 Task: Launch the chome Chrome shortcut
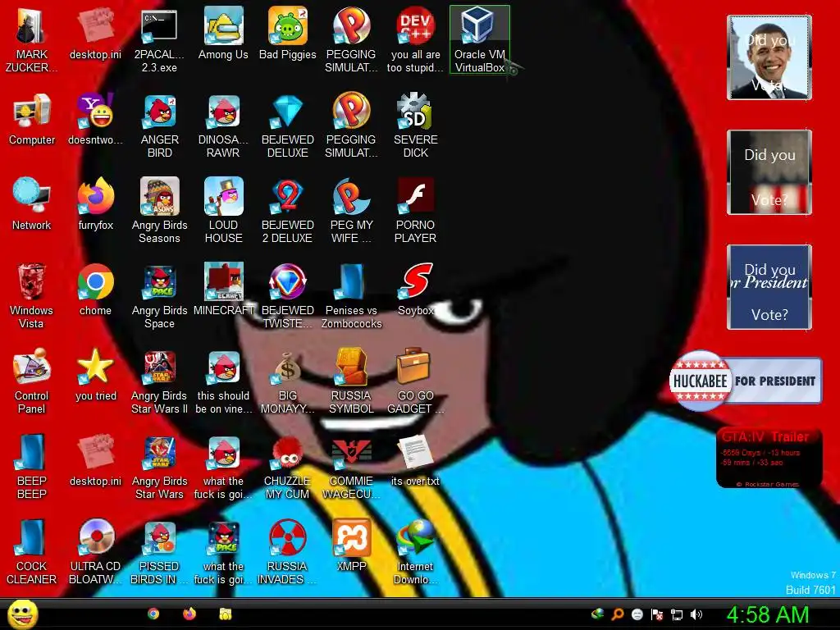95,291
